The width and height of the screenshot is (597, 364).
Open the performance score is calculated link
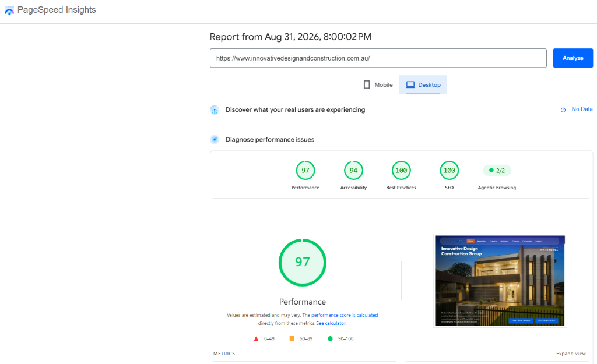coord(345,315)
